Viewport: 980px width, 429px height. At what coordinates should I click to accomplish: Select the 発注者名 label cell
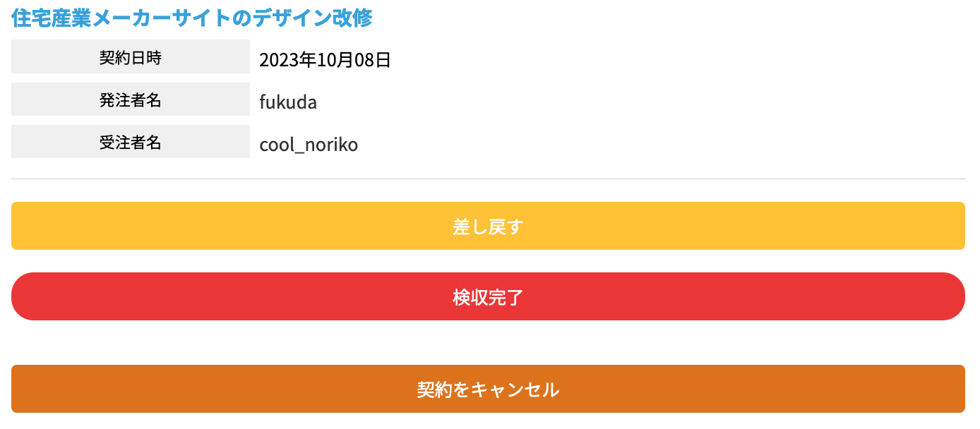click(131, 99)
